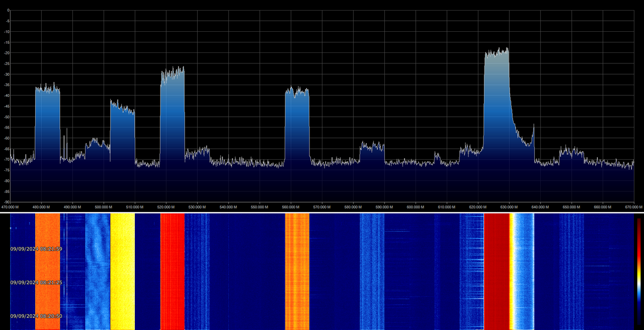Click the 490.000 M frequency axis label

(x=72, y=207)
